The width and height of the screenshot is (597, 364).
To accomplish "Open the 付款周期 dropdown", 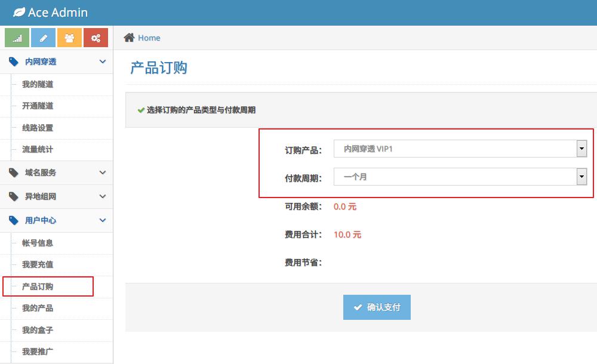I will coord(460,177).
